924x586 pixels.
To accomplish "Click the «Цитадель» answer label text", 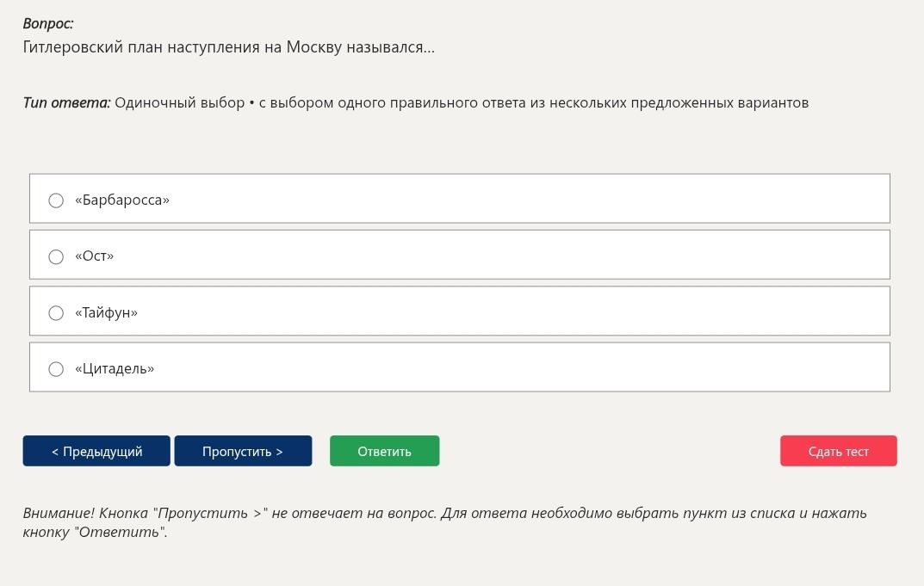I will point(115,368).
